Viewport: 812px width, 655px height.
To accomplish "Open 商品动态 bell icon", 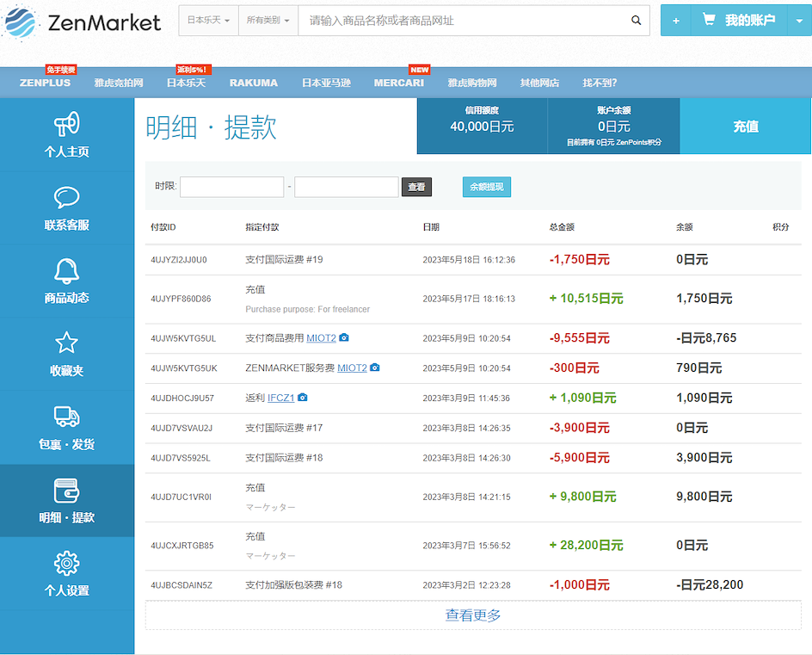I will [x=67, y=270].
